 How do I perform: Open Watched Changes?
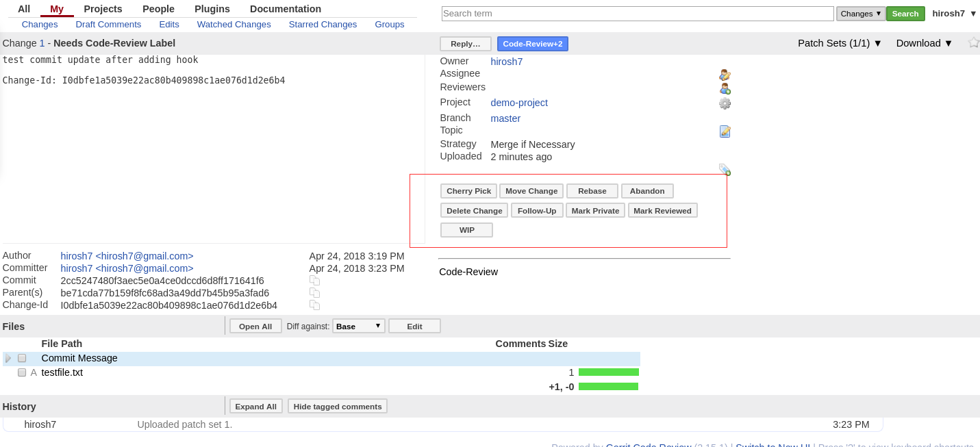tap(234, 25)
